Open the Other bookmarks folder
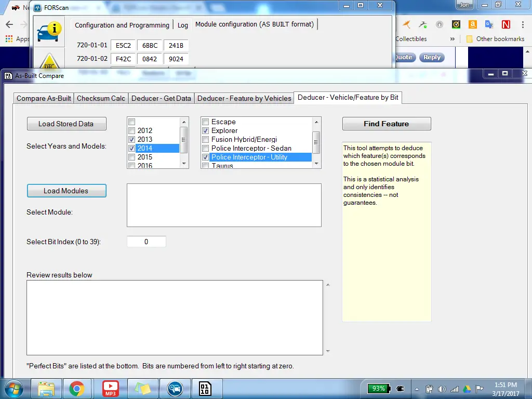 (495, 38)
